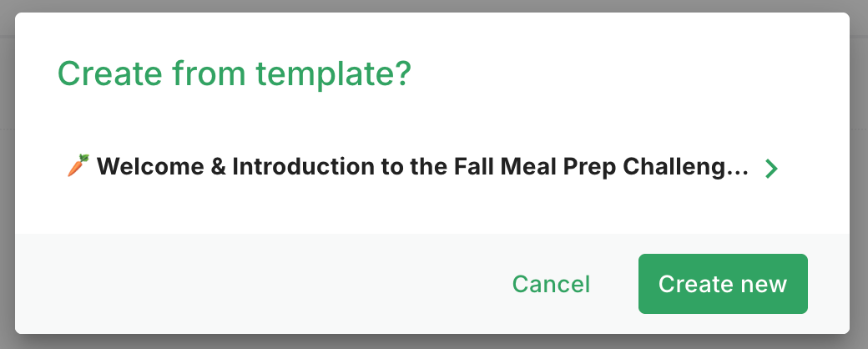The width and height of the screenshot is (868, 349).
Task: Click the dimmed backdrop above the dialog
Action: tap(434, 5)
